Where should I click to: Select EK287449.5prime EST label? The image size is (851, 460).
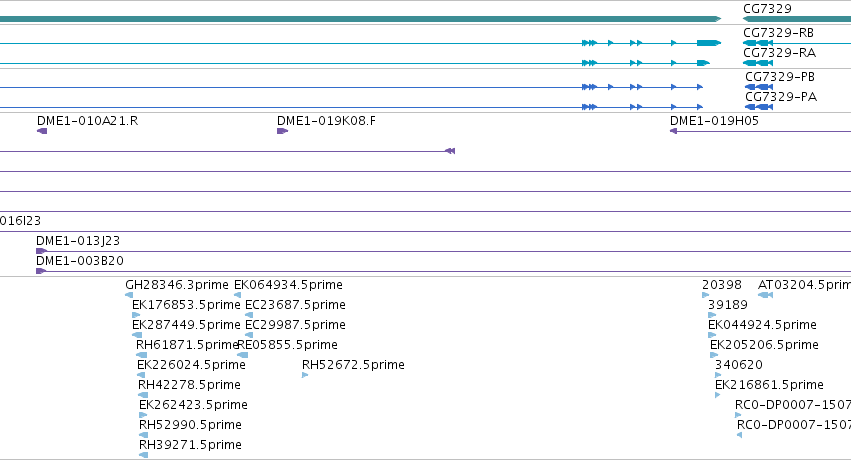pos(186,324)
